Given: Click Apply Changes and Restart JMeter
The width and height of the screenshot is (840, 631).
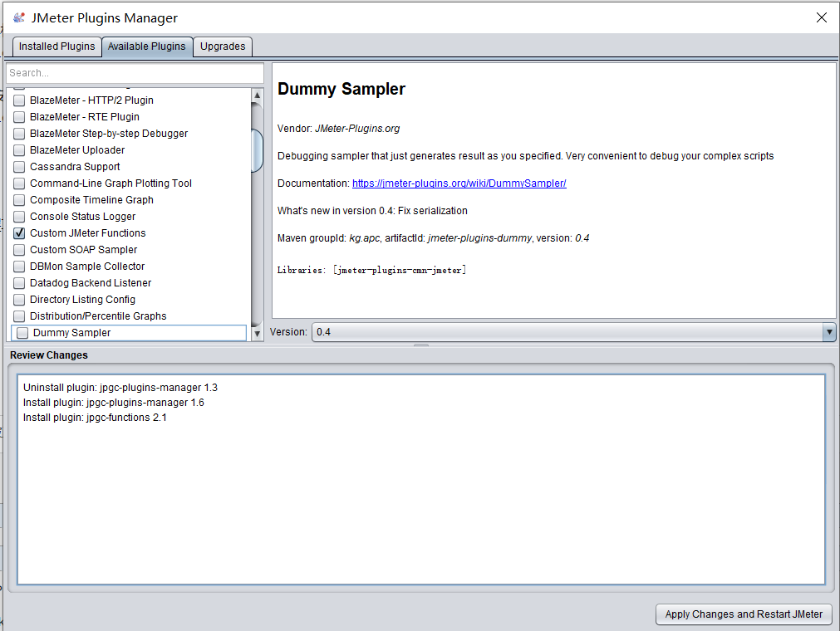Looking at the screenshot, I should click(x=744, y=614).
